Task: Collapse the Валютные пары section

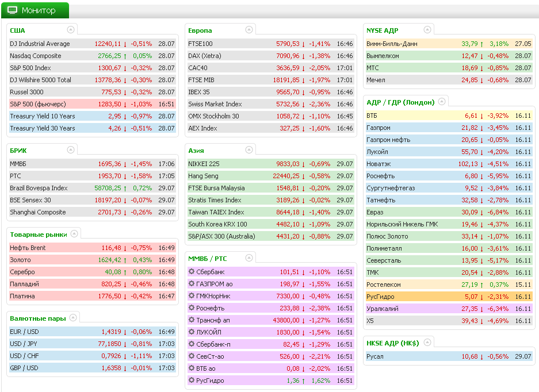Action: [x=73, y=318]
